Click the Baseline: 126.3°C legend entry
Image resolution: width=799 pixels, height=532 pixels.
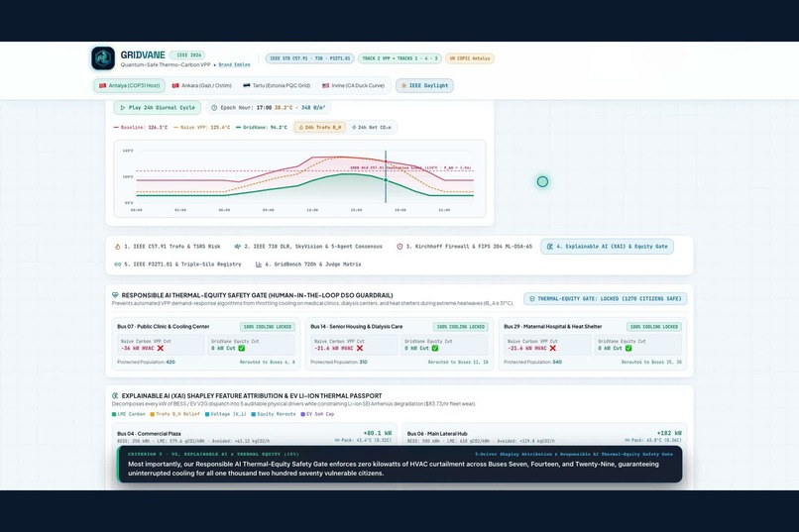(x=141, y=127)
